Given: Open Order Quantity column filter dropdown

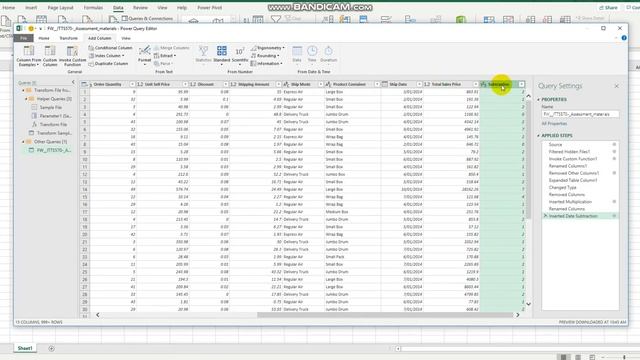Looking at the screenshot, I should (x=132, y=84).
